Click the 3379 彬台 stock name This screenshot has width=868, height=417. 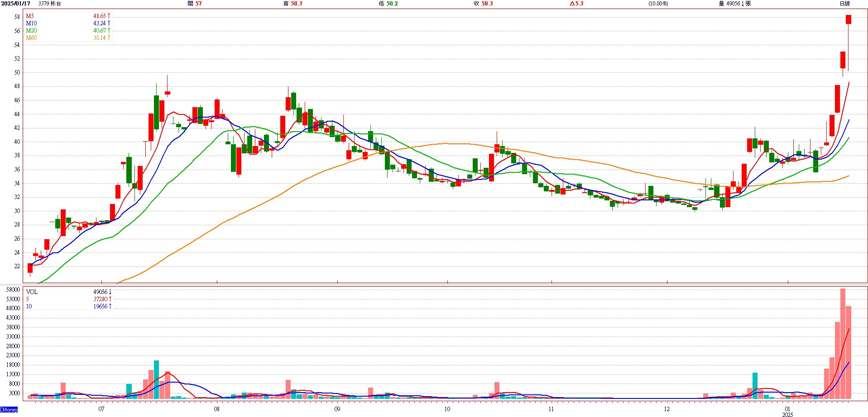(50, 4)
